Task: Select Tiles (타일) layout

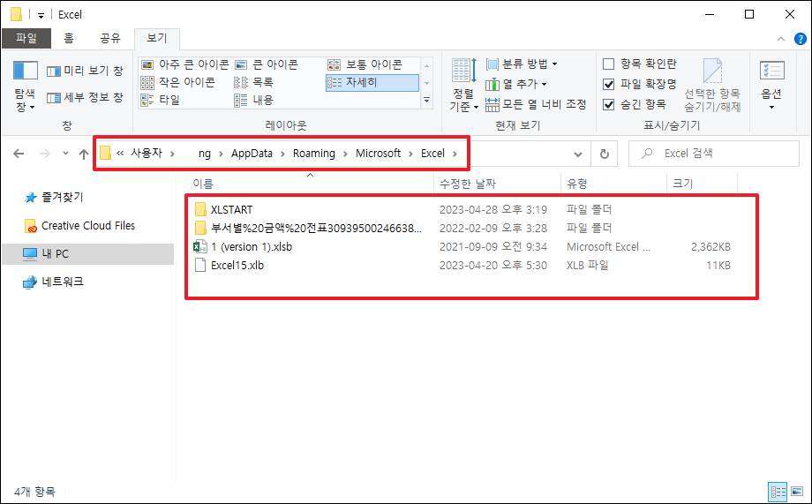Action: tap(161, 100)
